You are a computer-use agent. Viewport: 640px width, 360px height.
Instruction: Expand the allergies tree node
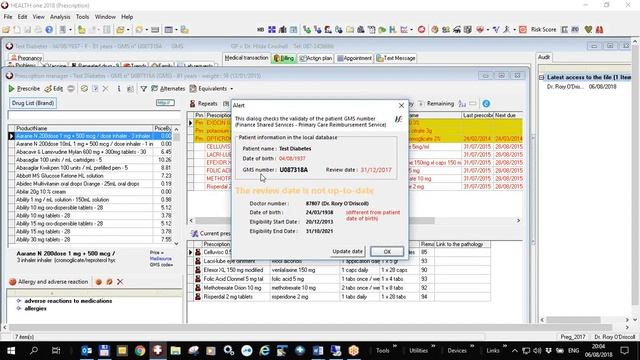click(18, 309)
